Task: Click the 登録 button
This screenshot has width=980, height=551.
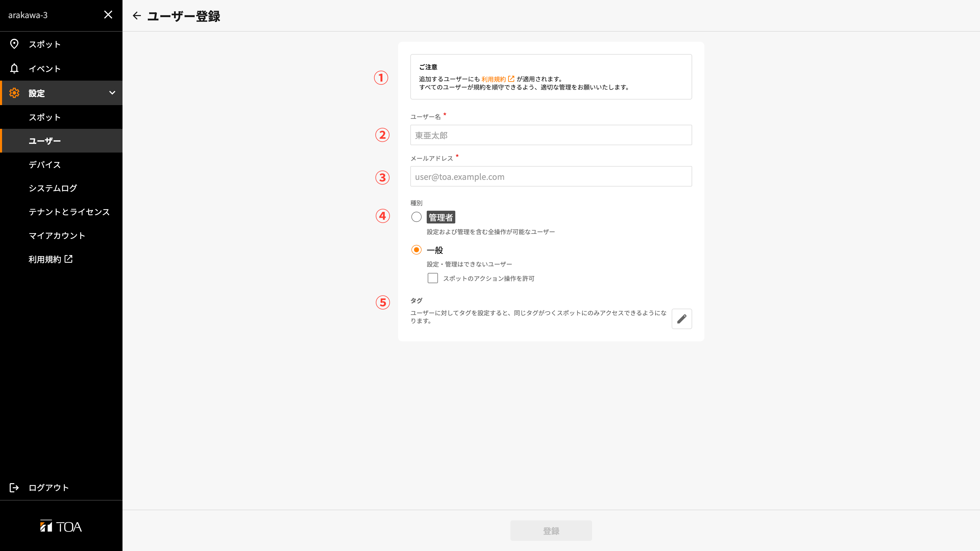Action: tap(551, 531)
